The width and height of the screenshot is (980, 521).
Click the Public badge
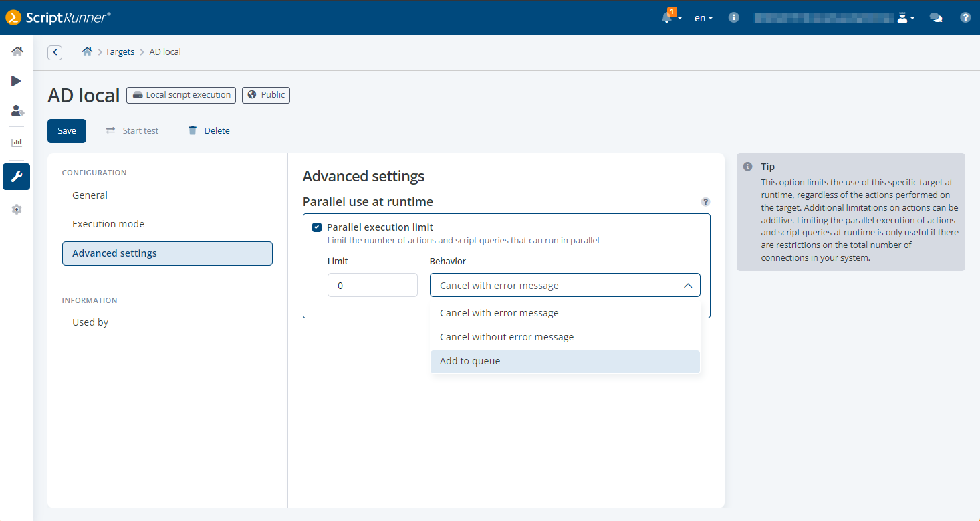click(x=266, y=95)
